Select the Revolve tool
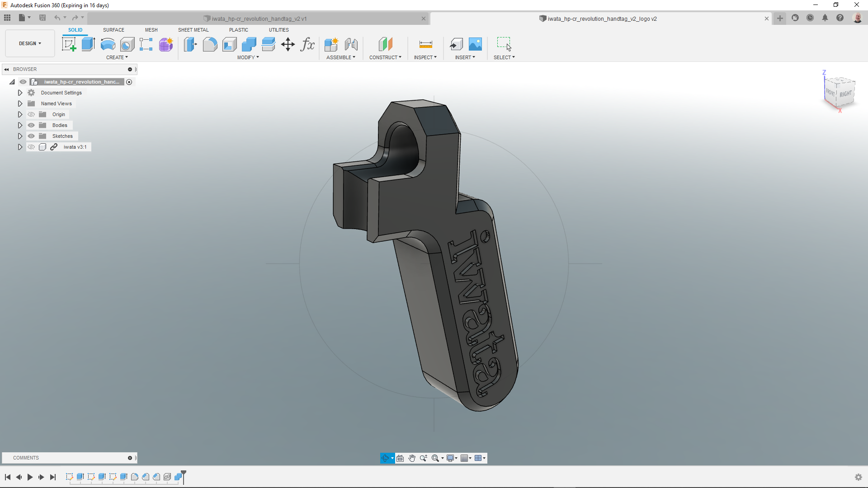This screenshot has width=868, height=488. tap(108, 44)
